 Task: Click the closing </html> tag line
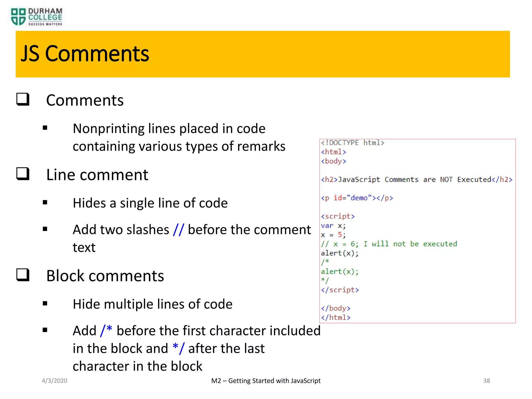point(336,317)
